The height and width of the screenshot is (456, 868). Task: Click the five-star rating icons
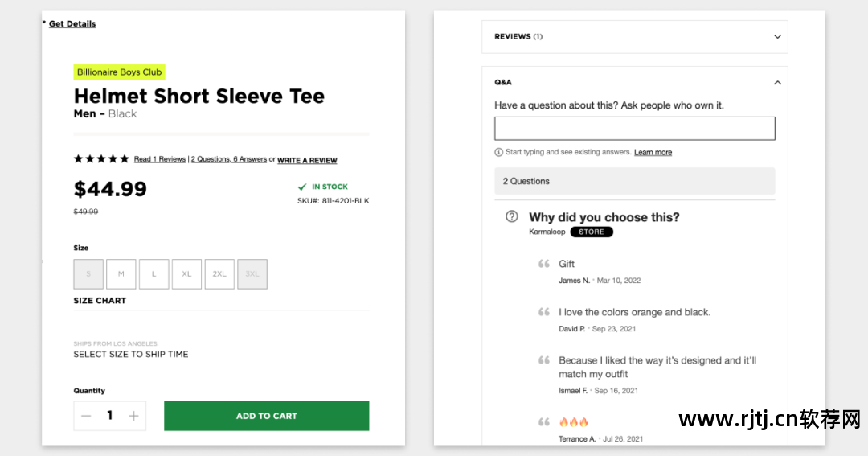click(x=101, y=159)
